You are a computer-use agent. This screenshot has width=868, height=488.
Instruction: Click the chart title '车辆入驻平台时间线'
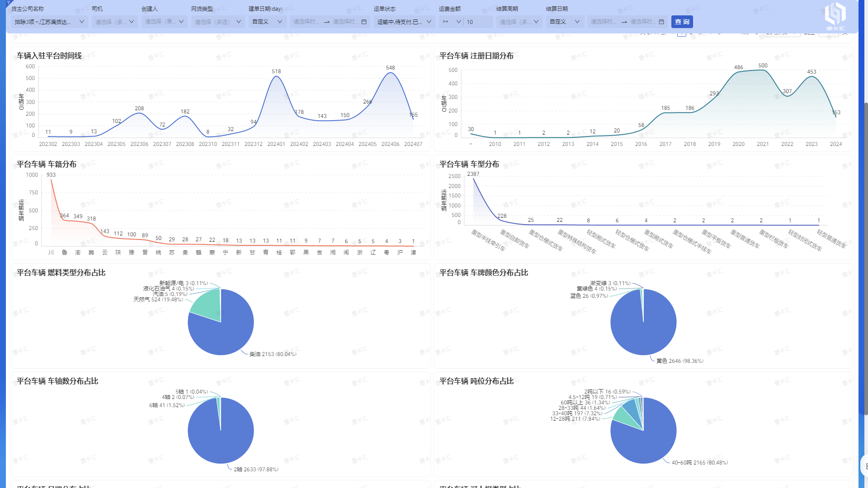tap(49, 56)
